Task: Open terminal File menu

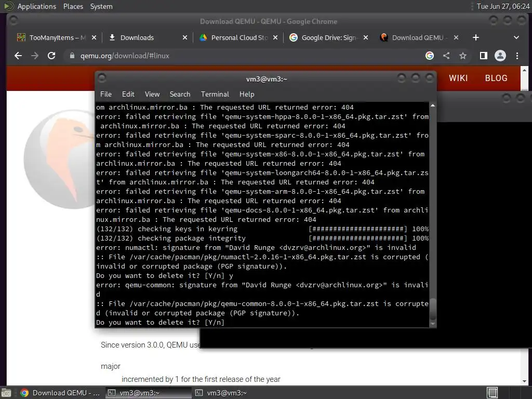Action: pos(106,95)
